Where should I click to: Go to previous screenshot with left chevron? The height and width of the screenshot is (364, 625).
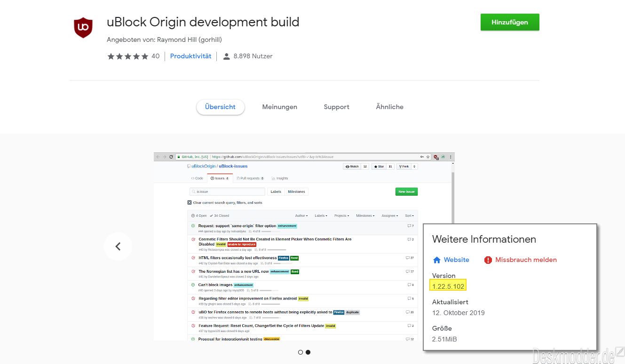pos(118,246)
